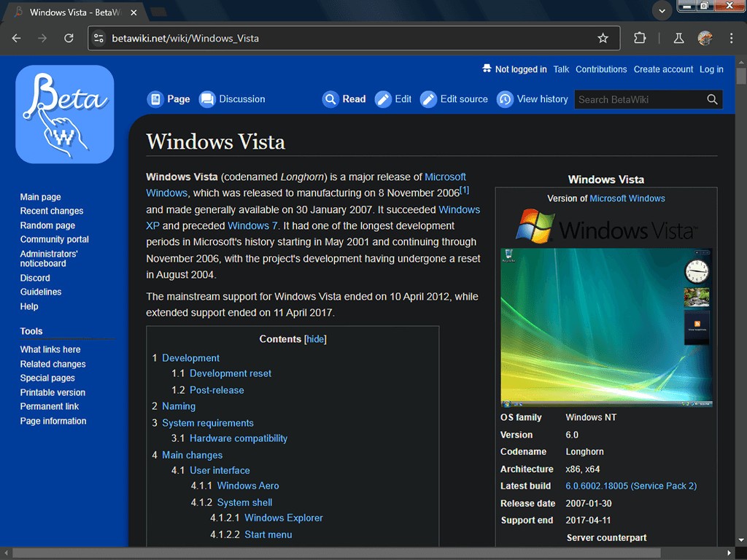Click the BetaWiki logo

(65, 114)
